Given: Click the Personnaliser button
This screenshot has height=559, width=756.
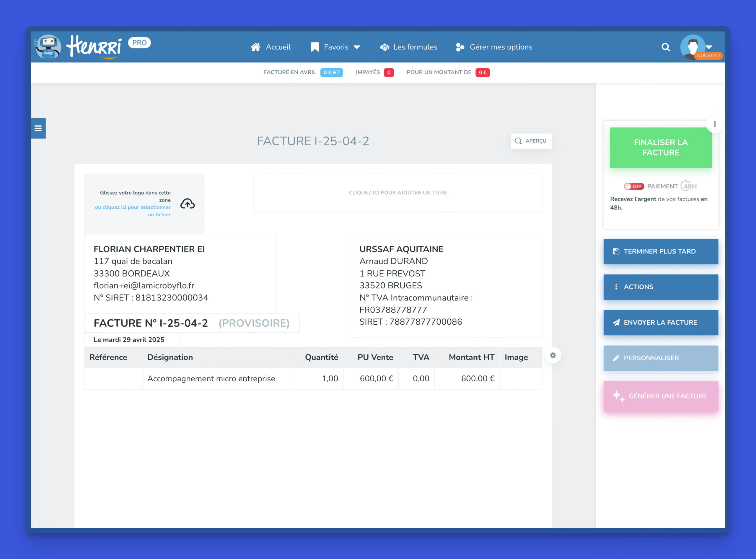Looking at the screenshot, I should (x=661, y=358).
